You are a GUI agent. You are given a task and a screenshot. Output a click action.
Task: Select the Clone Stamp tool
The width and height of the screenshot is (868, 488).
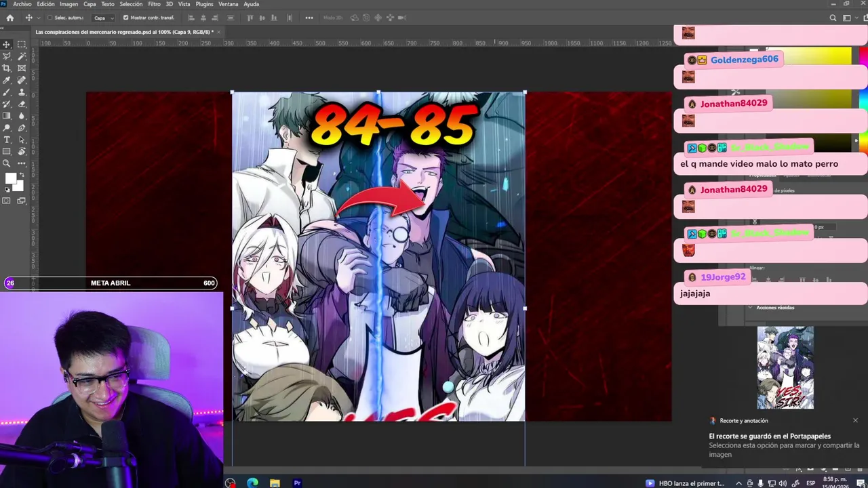[x=22, y=92]
